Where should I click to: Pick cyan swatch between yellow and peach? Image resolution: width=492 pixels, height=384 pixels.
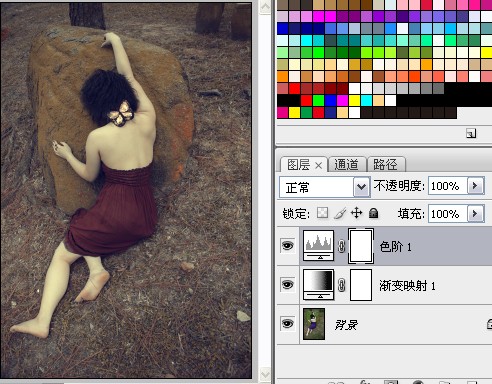366,100
